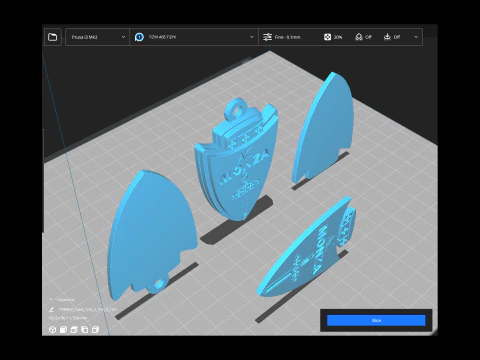
Task: Click the support Off indicator
Action: [x=363, y=37]
